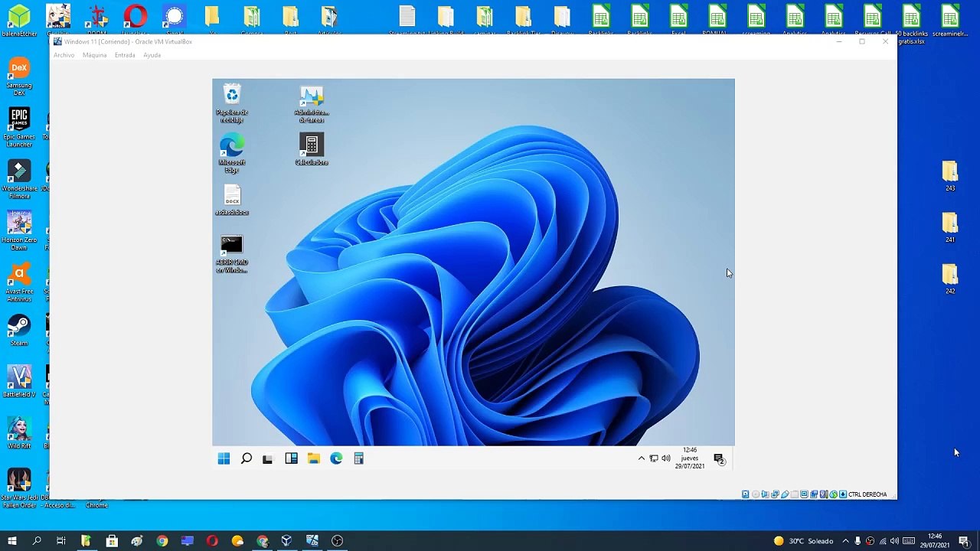Open the Battlefield V desktop shortcut
This screenshot has height=551, width=980.
pos(19,382)
